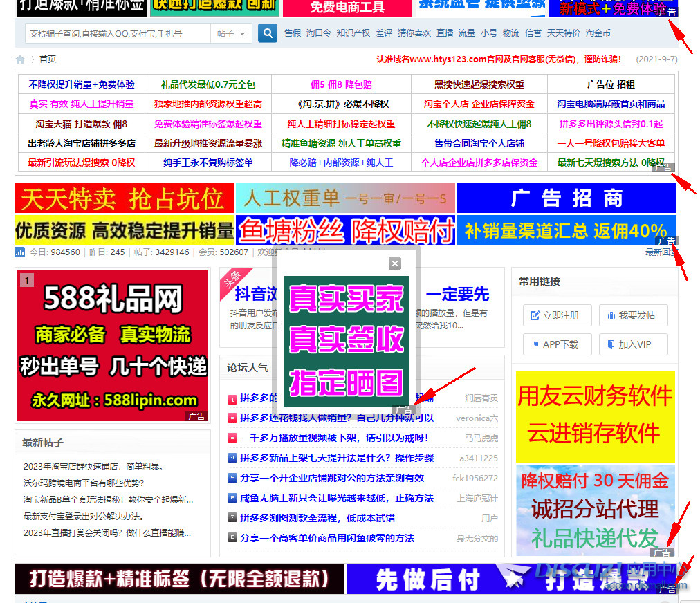Open ad link 礼品代发最低0.7元全包
The height and width of the screenshot is (603, 700).
pos(208,84)
